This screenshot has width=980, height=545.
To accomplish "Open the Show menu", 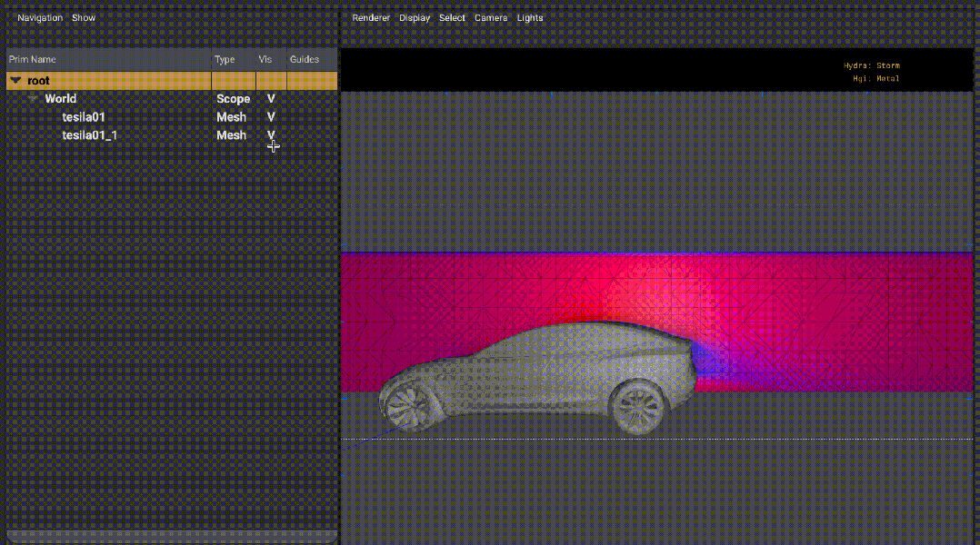I will [84, 18].
